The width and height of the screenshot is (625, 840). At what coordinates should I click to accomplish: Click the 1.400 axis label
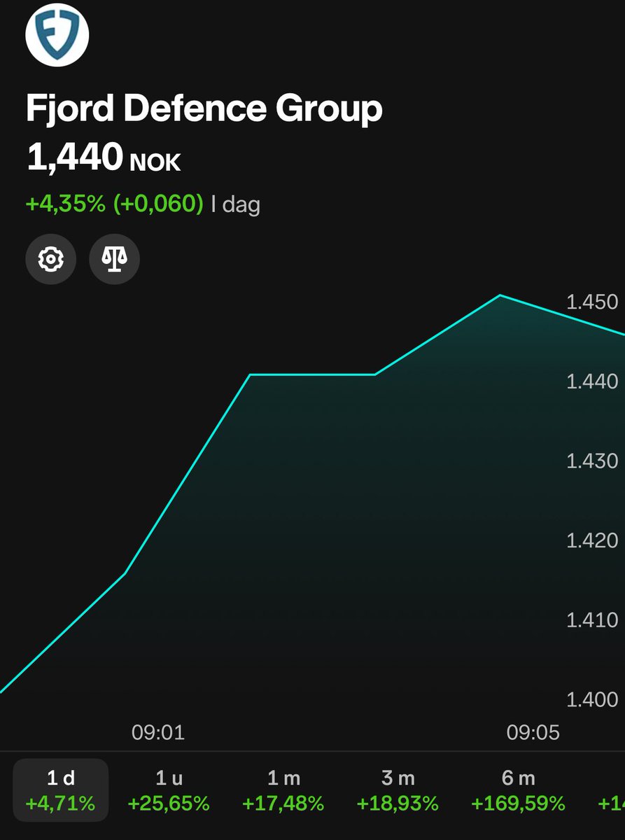[x=592, y=699]
